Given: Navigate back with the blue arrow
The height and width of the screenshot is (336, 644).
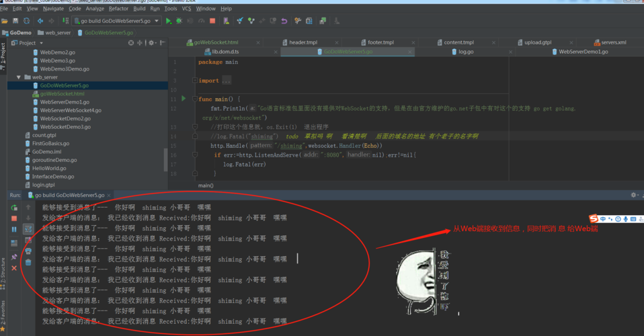Looking at the screenshot, I should click(x=40, y=21).
